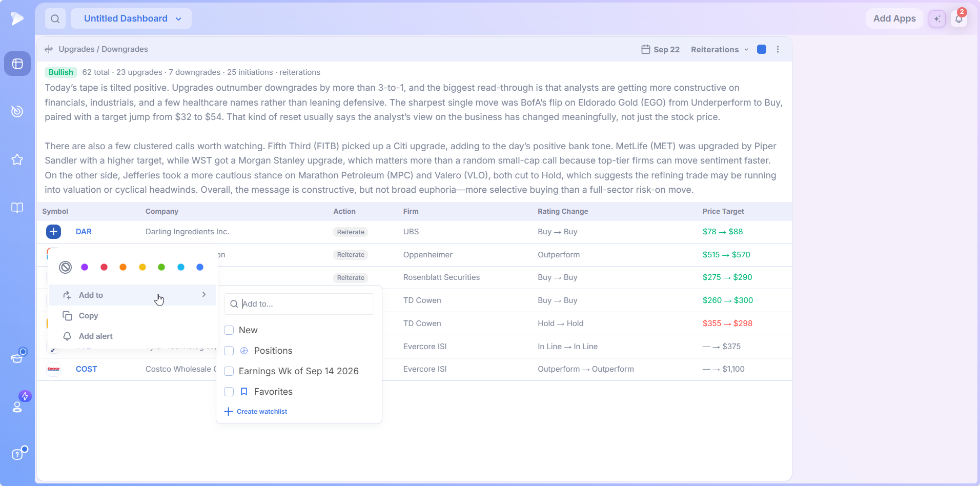Click the Add Apps button
Viewport: 980px width, 486px height.
[894, 18]
